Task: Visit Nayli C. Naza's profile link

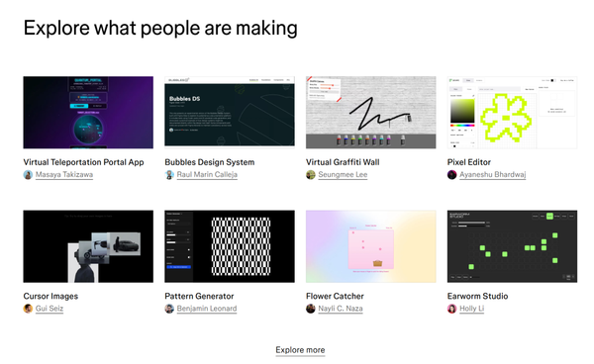Action: [341, 309]
